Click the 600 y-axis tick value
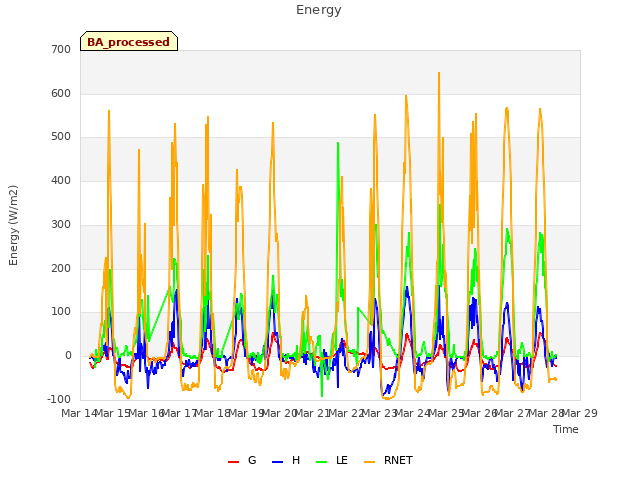This screenshot has height=480, width=640. point(61,93)
